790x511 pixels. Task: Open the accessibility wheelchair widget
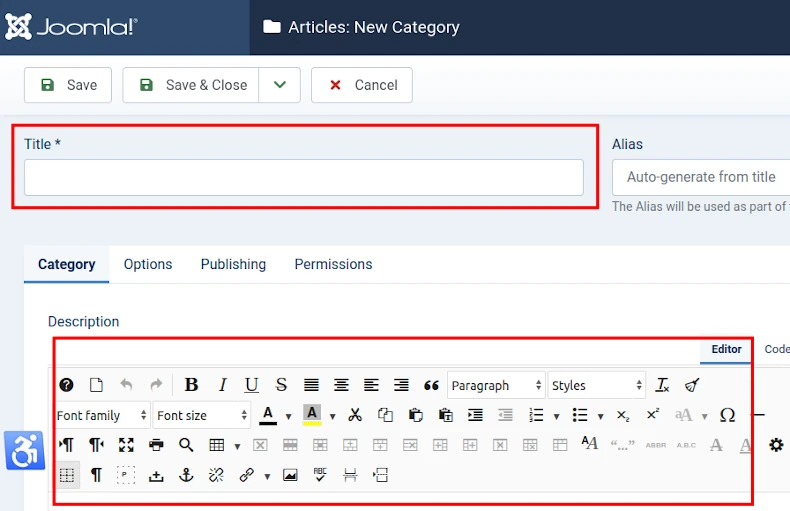(x=24, y=451)
